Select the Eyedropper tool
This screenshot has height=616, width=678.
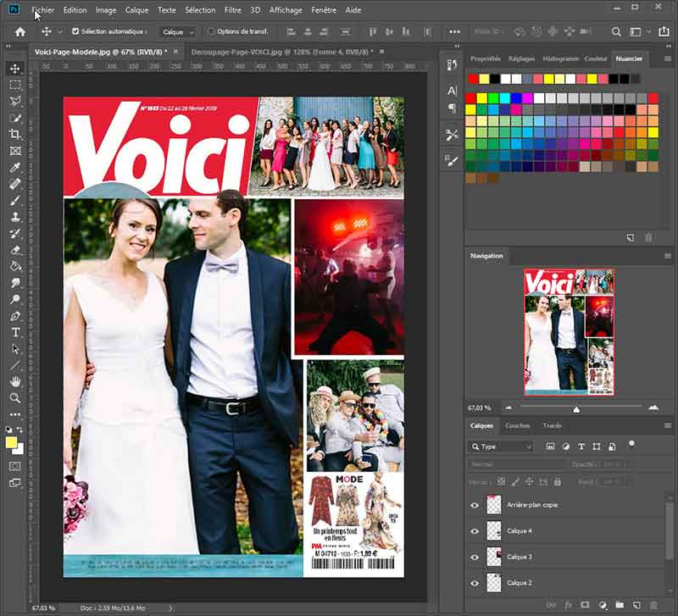click(15, 167)
